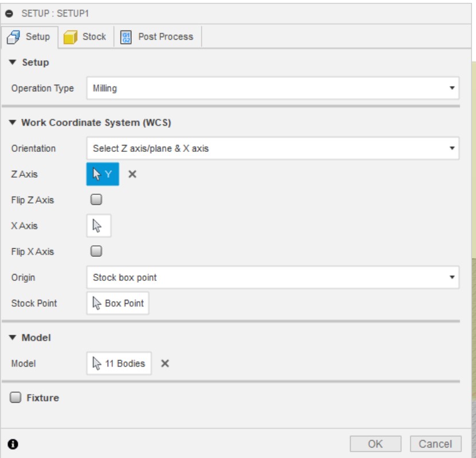
Task: Collapse the Model section
Action: [13, 338]
